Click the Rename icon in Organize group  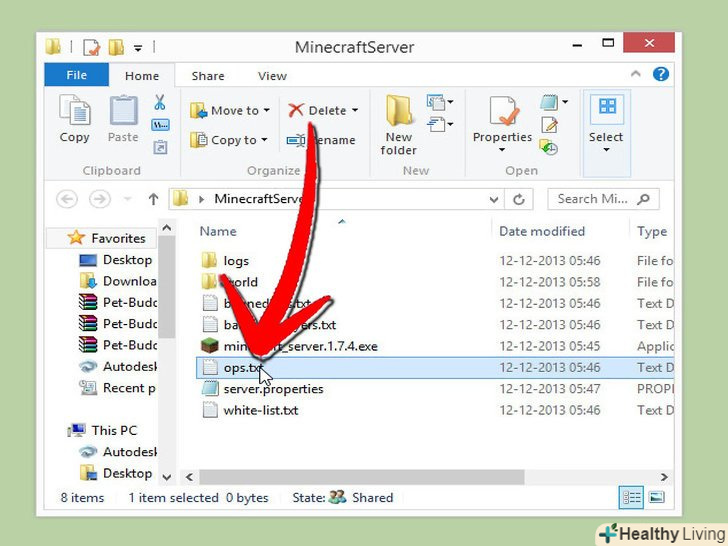coord(296,140)
